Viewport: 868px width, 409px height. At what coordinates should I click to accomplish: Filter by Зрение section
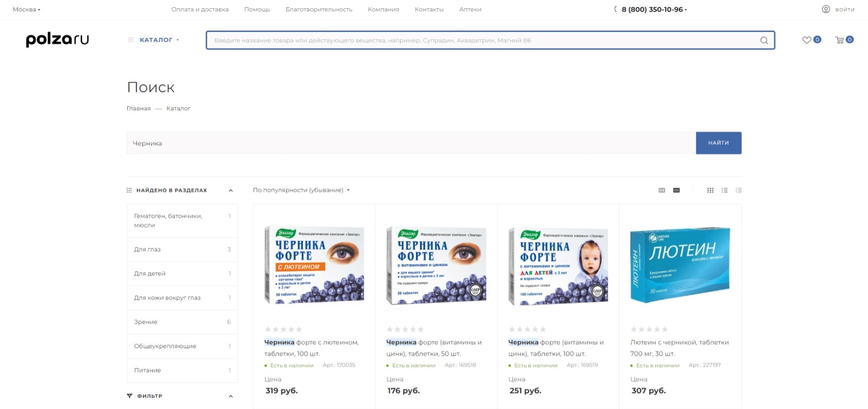[183, 322]
